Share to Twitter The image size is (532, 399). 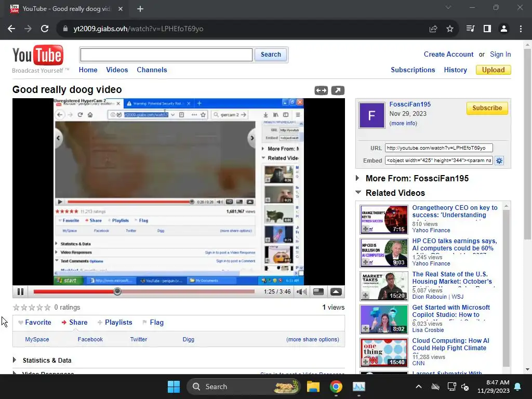coord(139,339)
